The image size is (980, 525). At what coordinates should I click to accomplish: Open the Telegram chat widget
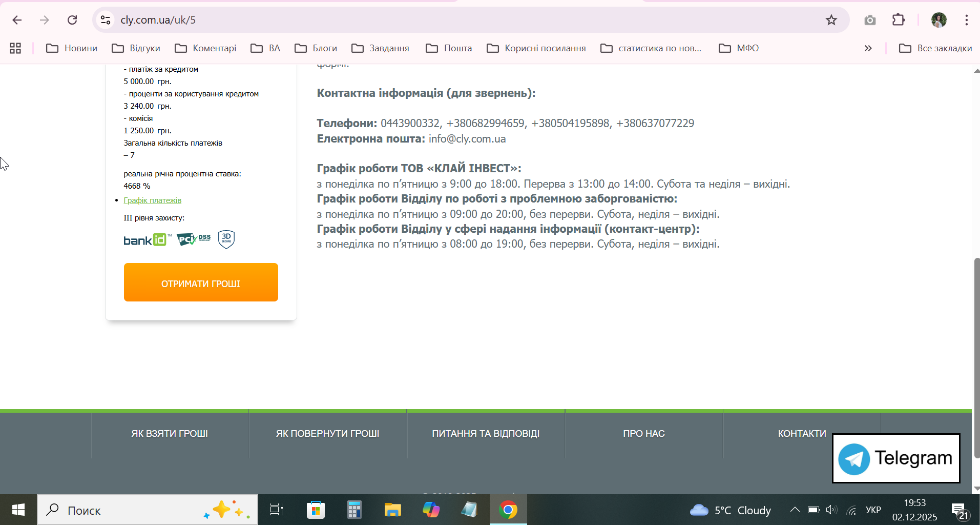click(896, 458)
